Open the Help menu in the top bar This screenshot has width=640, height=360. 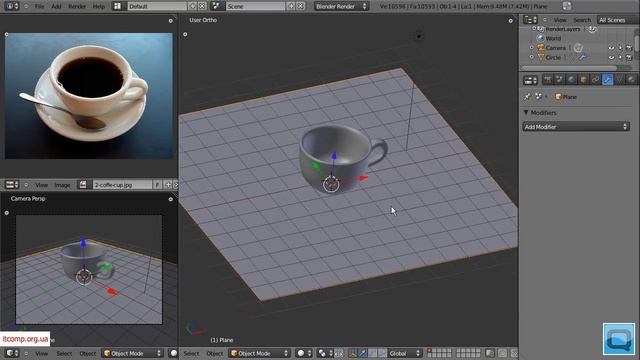pyautogui.click(x=99, y=6)
